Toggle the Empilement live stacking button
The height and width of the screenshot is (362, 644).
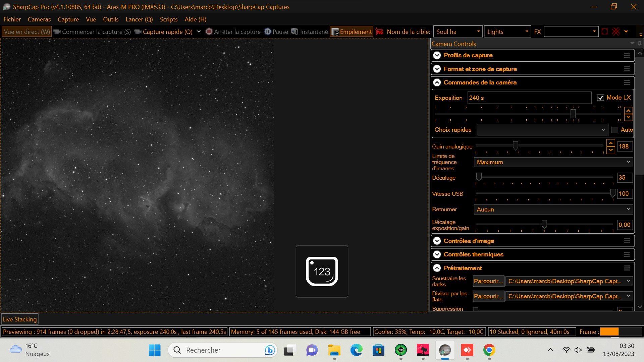click(x=352, y=32)
